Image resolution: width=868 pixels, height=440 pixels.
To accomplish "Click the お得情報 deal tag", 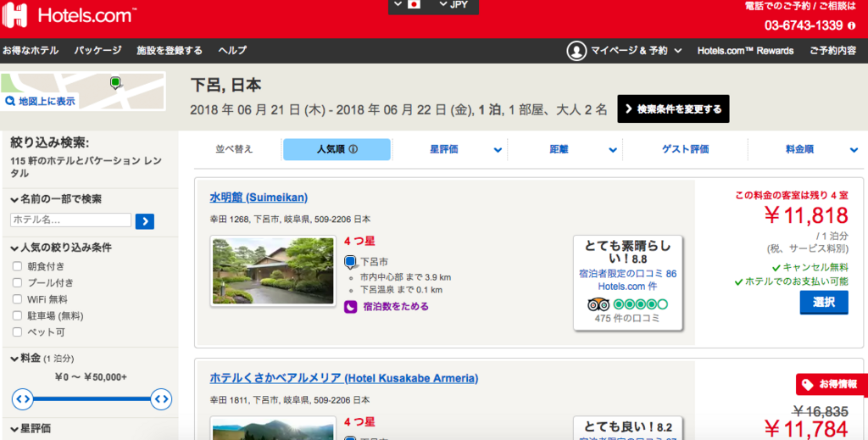I will click(832, 385).
